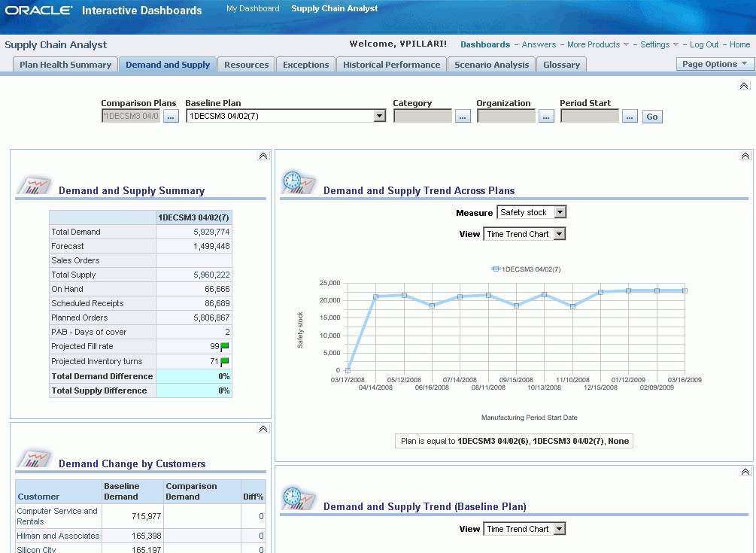The width and height of the screenshot is (756, 553).
Task: Open View dropdown in Trend Across Plans
Action: tap(559, 234)
